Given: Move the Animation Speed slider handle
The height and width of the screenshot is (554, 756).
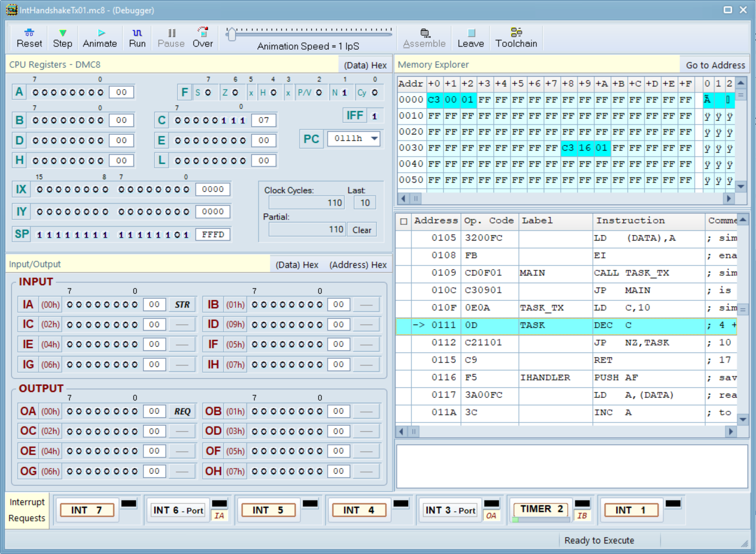Looking at the screenshot, I should pos(231,33).
